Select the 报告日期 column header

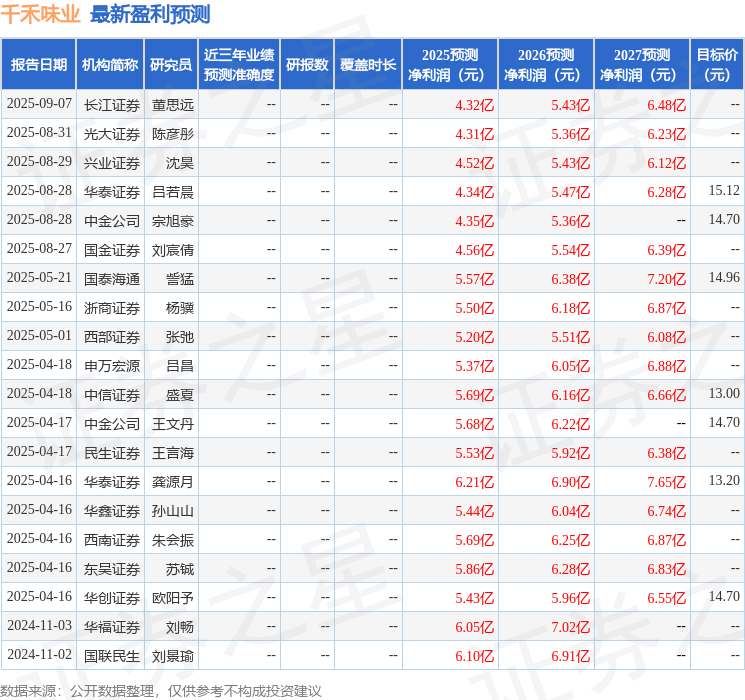[38, 65]
